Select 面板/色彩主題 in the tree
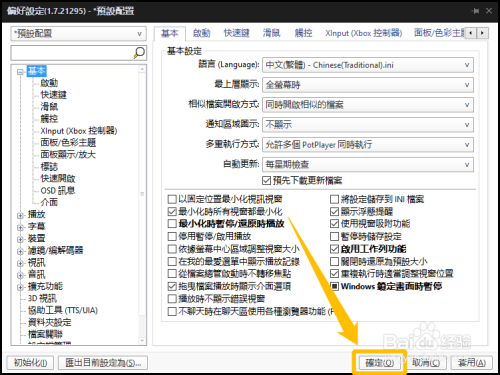Screen dimensions: 500x375 click(68, 143)
